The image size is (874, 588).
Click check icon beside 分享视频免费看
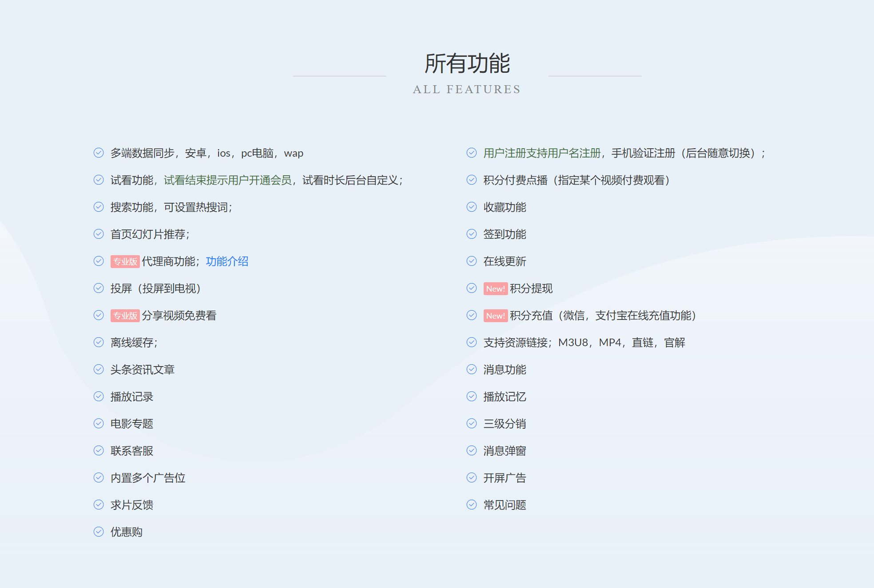99,316
